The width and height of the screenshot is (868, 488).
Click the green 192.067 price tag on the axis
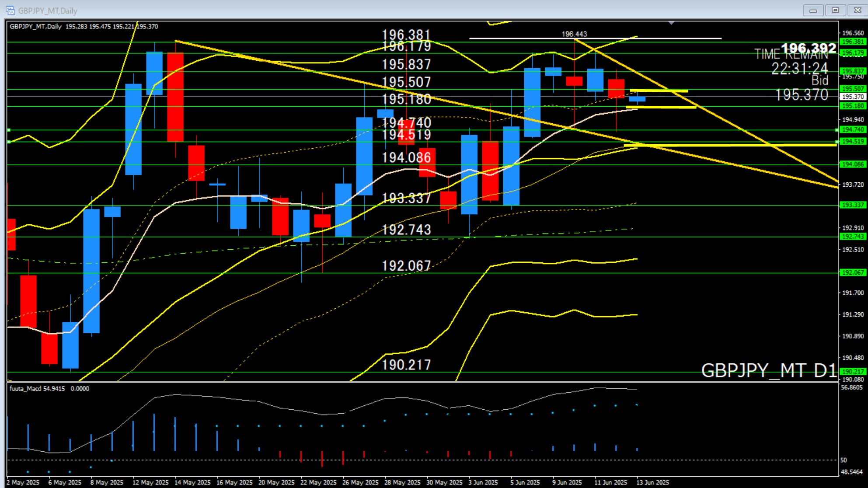(853, 272)
